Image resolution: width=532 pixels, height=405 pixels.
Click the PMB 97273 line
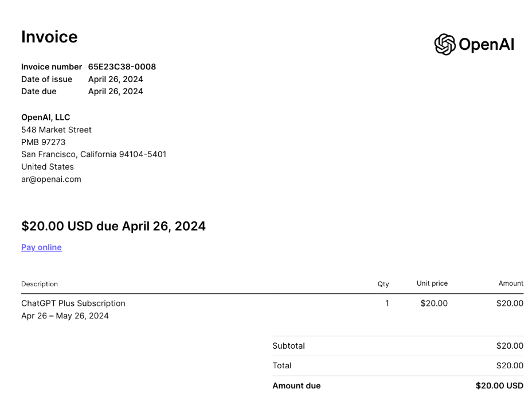43,142
